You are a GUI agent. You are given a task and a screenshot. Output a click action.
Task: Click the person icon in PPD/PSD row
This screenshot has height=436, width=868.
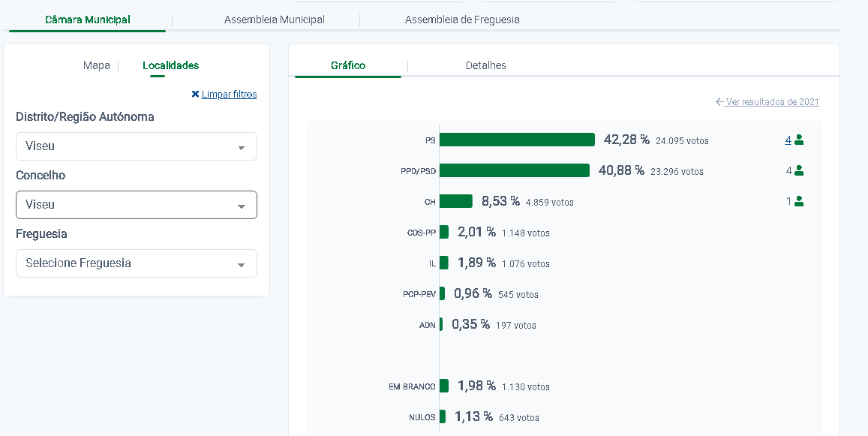[x=799, y=170]
